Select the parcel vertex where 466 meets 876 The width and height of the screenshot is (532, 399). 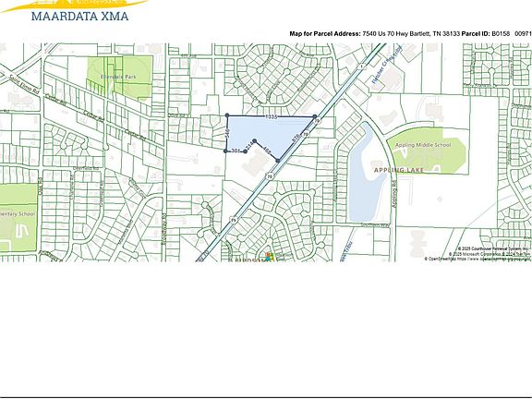[x=278, y=161]
